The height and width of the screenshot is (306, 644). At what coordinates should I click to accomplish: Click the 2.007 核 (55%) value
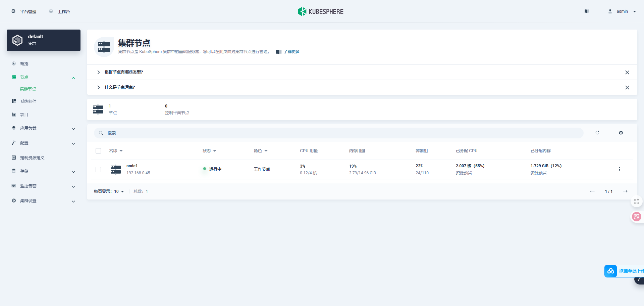[470, 166]
